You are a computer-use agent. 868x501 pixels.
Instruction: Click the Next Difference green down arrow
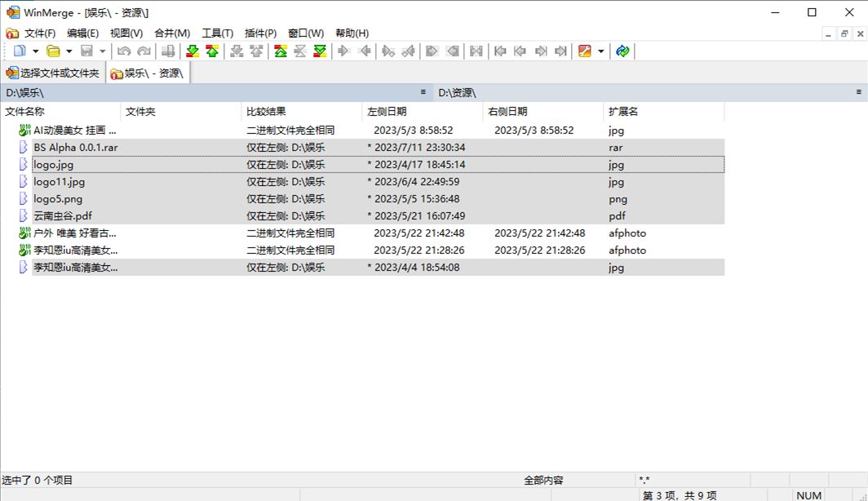pyautogui.click(x=193, y=51)
